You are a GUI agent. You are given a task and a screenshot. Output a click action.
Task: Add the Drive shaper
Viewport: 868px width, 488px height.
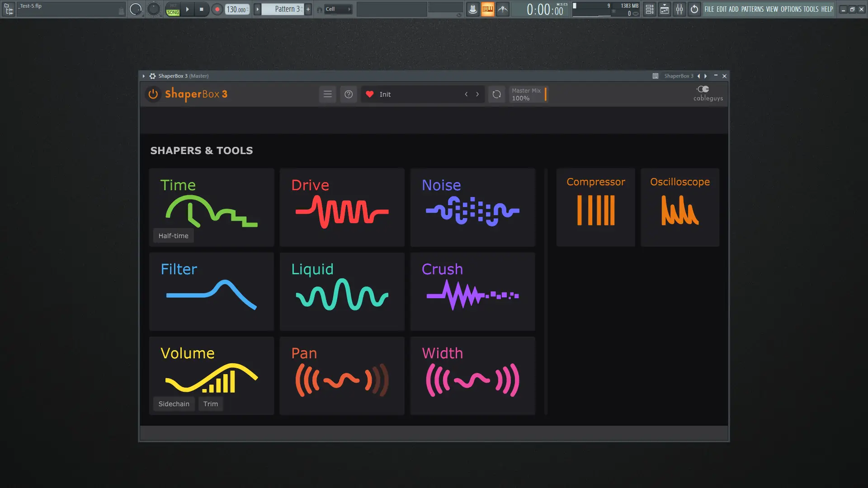click(x=342, y=207)
